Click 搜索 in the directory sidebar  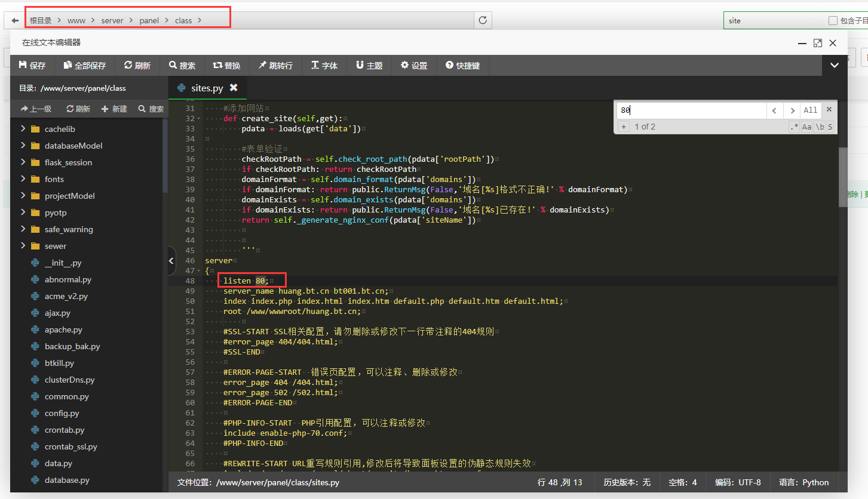[x=151, y=109]
